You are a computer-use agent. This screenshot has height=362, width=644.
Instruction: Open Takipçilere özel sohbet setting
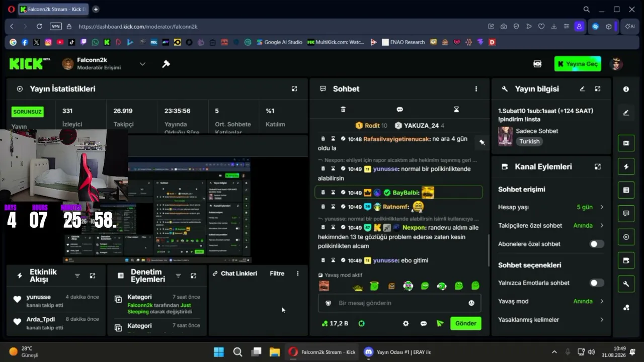551,226
